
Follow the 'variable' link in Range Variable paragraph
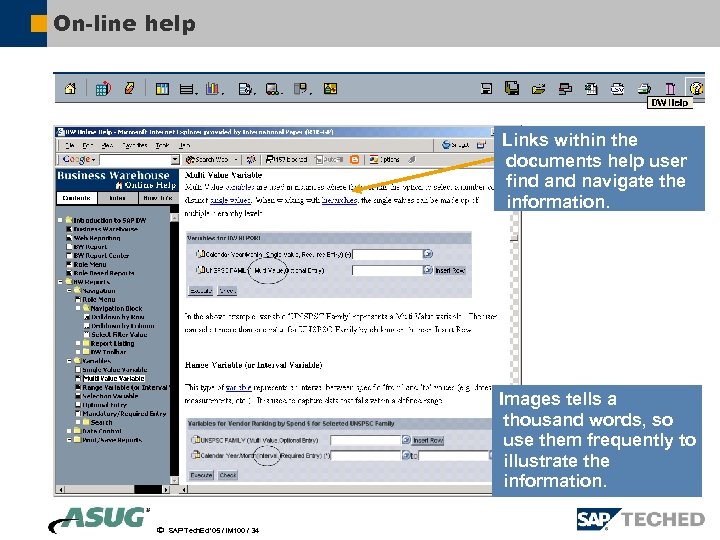coord(238,388)
